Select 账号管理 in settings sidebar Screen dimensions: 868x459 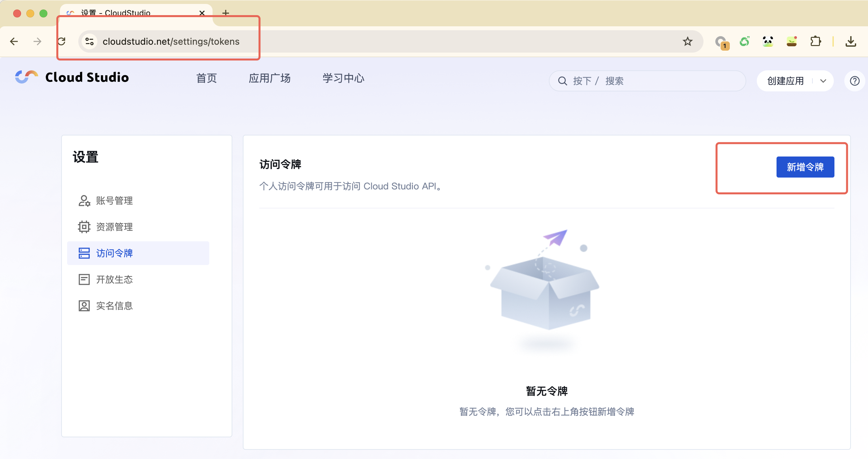(138, 201)
